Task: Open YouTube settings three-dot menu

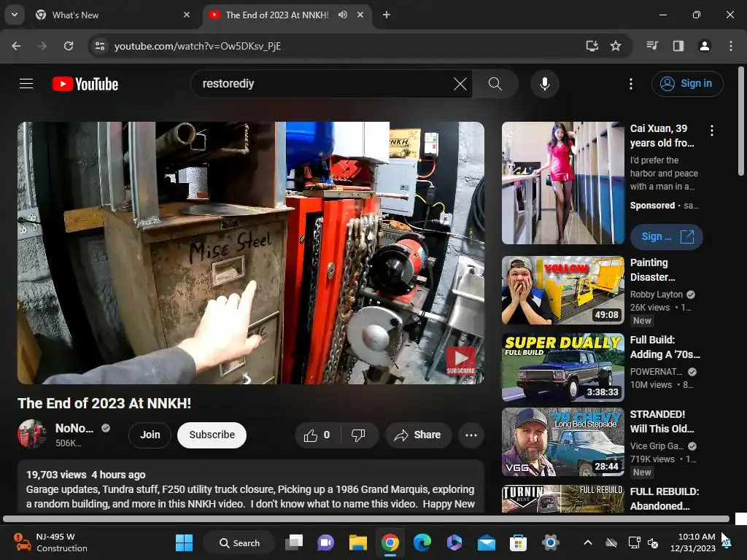Action: pos(631,84)
